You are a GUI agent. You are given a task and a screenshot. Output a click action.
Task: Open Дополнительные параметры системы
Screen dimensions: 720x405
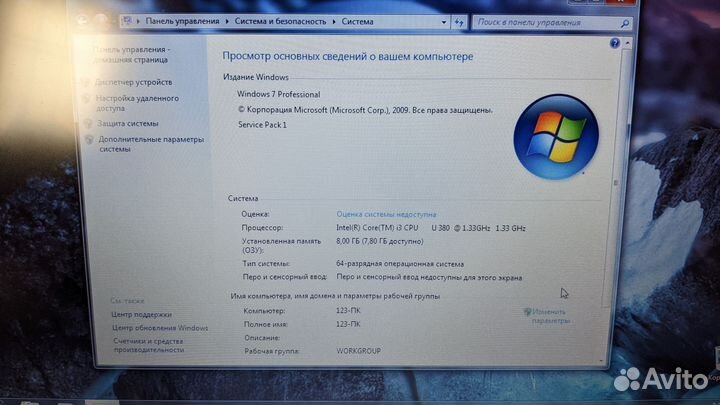[x=151, y=144]
